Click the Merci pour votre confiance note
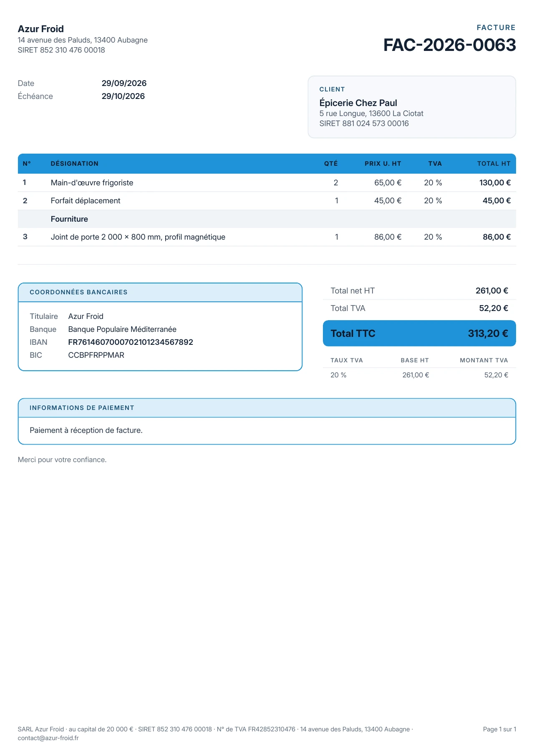 tap(62, 460)
